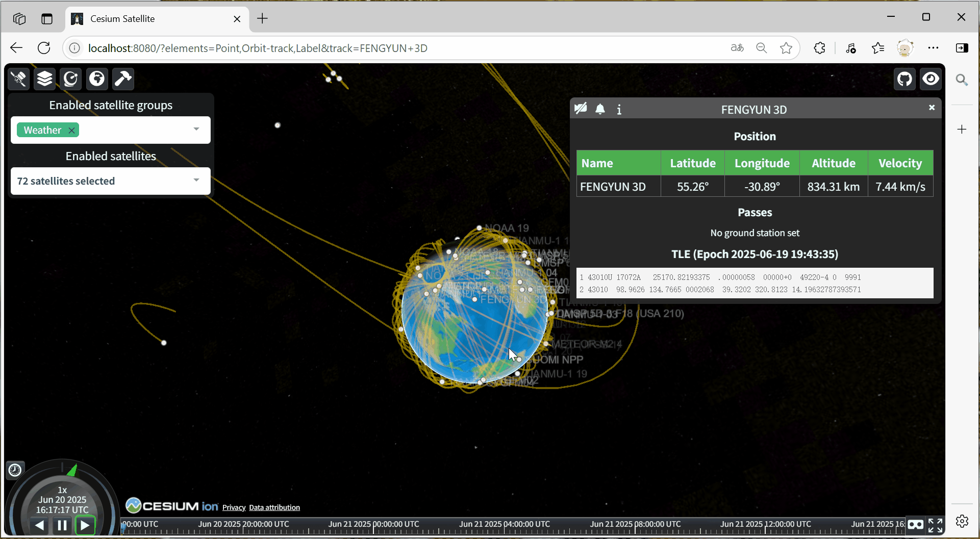Close the FENGYUN 3D info panel
Image resolution: width=980 pixels, height=539 pixels.
932,108
